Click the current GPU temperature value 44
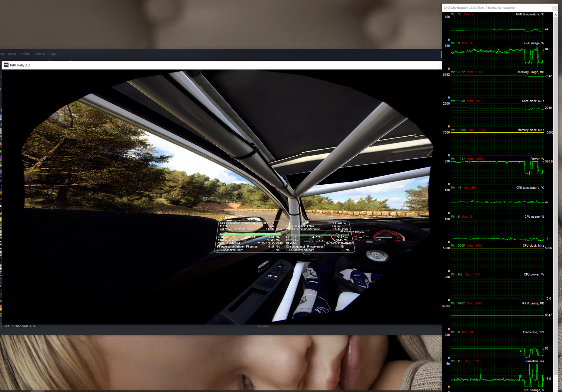This screenshot has width=562, height=392. (547, 29)
